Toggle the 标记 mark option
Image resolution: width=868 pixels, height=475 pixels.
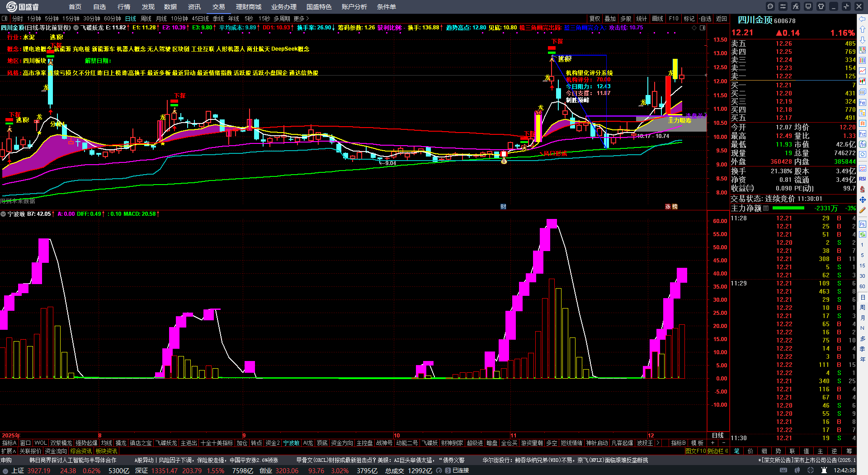click(x=689, y=19)
